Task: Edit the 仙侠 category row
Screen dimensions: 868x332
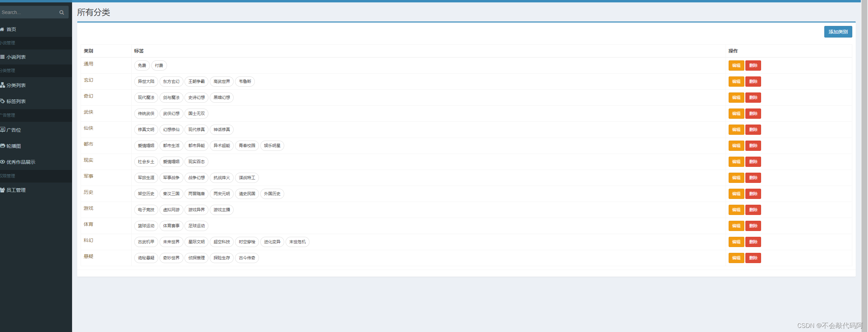Action: click(736, 130)
